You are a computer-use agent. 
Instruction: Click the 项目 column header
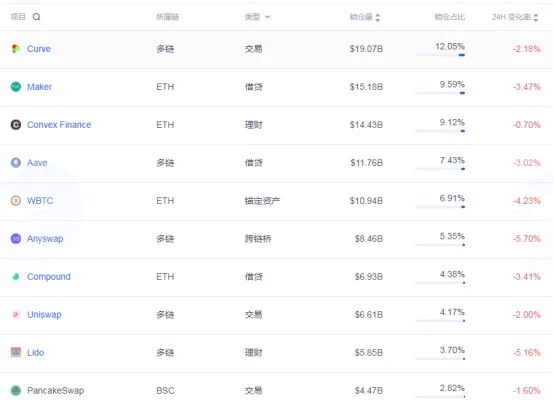(x=18, y=17)
